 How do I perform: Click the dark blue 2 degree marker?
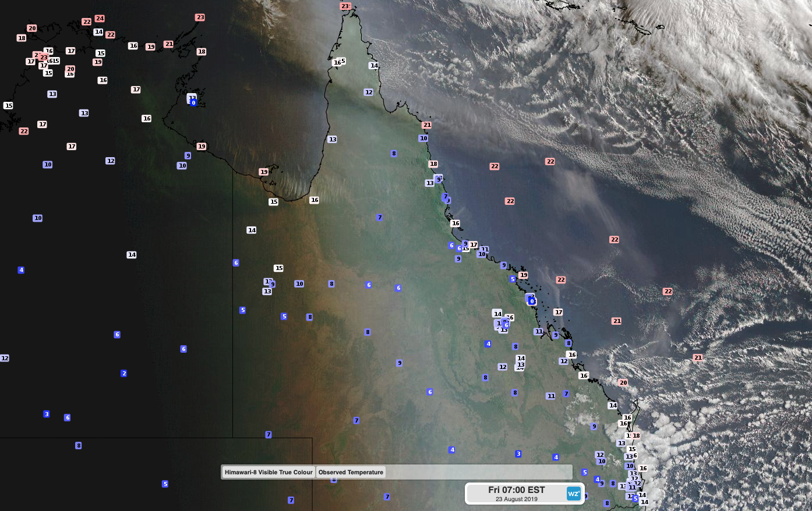click(x=123, y=374)
